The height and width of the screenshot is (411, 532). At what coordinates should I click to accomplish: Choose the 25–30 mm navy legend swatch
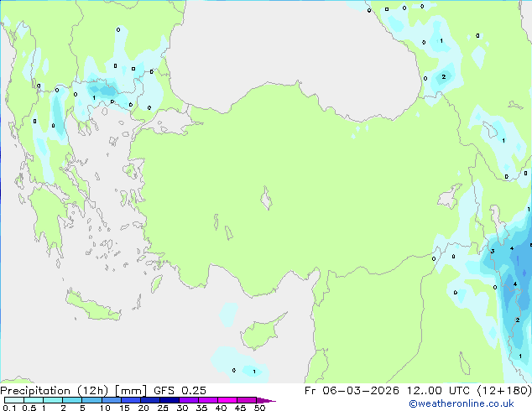point(169,400)
